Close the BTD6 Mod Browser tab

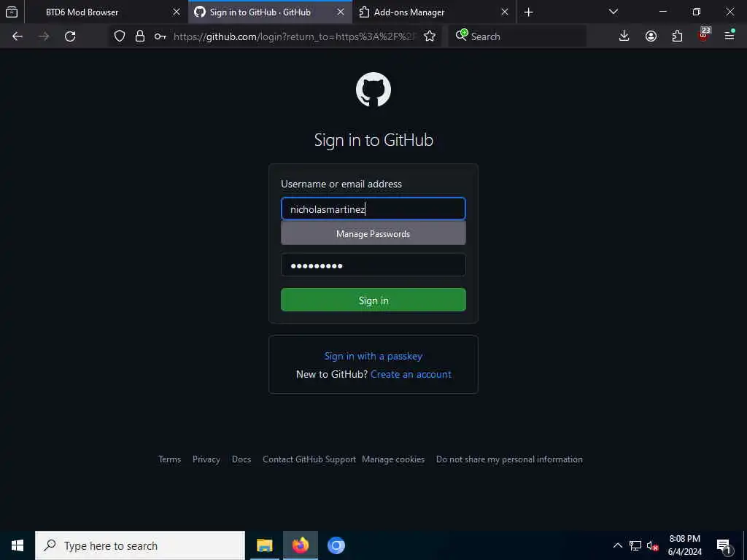[177, 12]
